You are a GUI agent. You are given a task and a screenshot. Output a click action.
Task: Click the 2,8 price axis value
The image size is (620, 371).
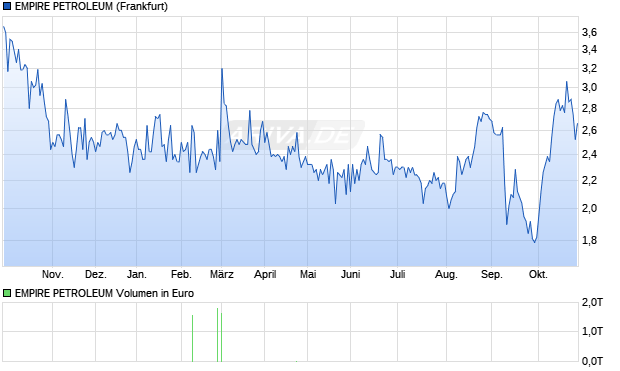click(589, 109)
